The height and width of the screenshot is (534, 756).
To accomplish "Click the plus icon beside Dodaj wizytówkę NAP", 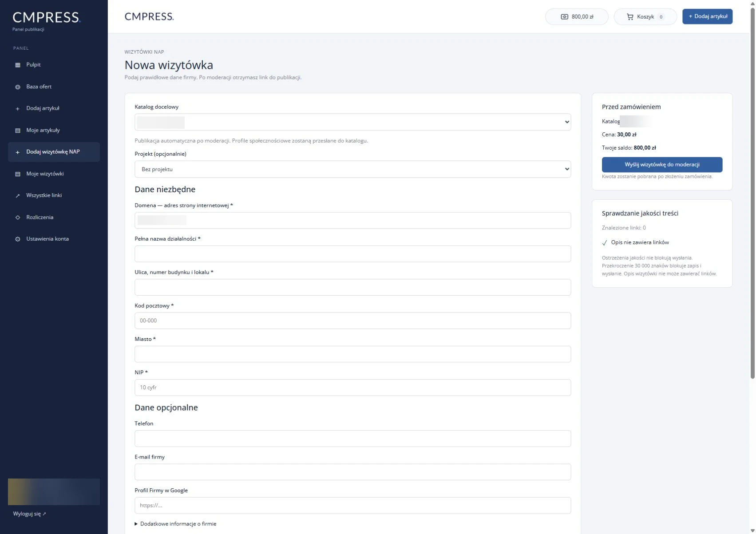I will click(x=18, y=152).
